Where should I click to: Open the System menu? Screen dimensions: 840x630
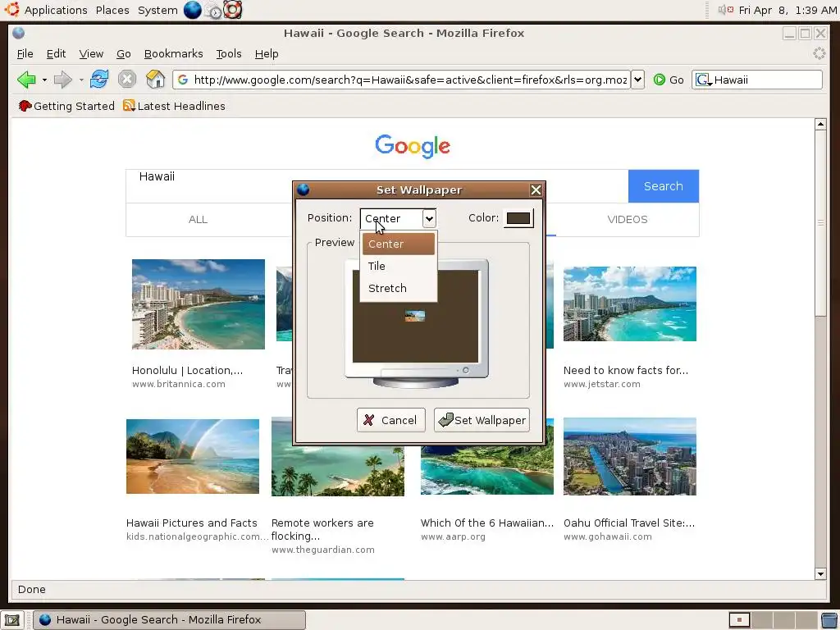coord(157,10)
